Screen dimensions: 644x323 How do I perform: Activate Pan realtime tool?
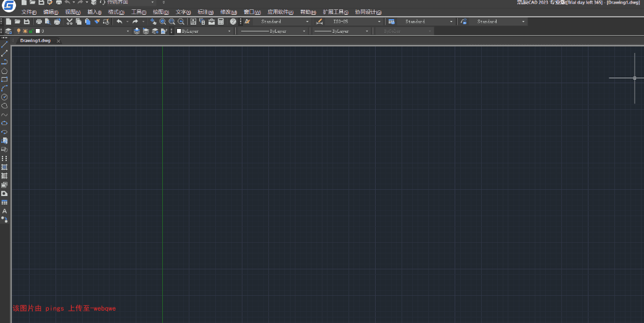(153, 22)
